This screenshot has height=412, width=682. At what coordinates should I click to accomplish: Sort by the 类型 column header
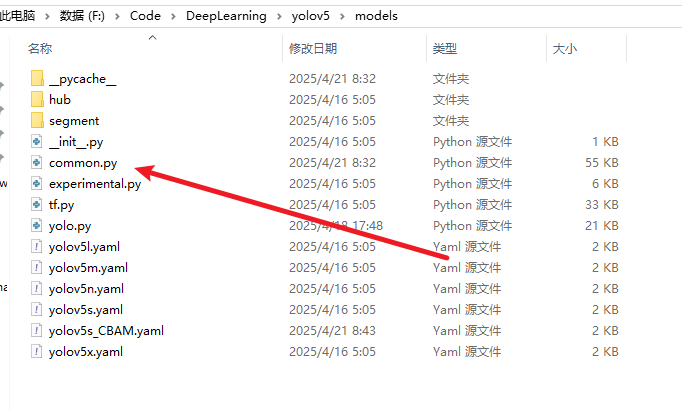click(x=445, y=48)
